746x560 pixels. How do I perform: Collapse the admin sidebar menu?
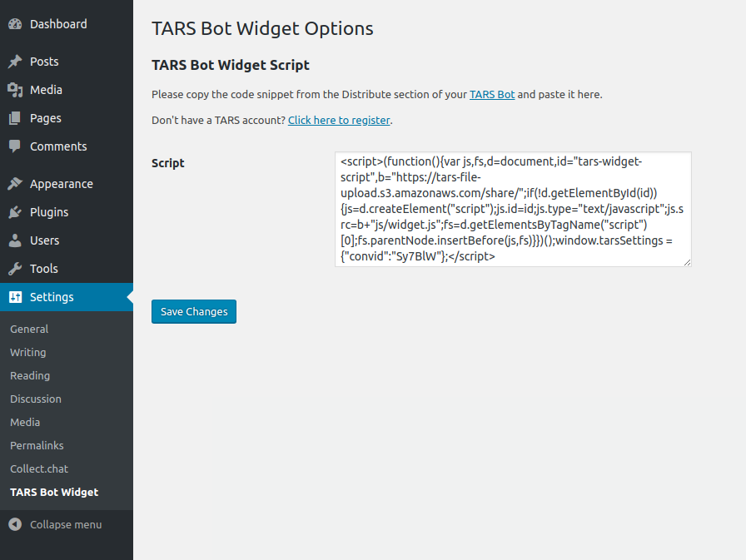[55, 524]
